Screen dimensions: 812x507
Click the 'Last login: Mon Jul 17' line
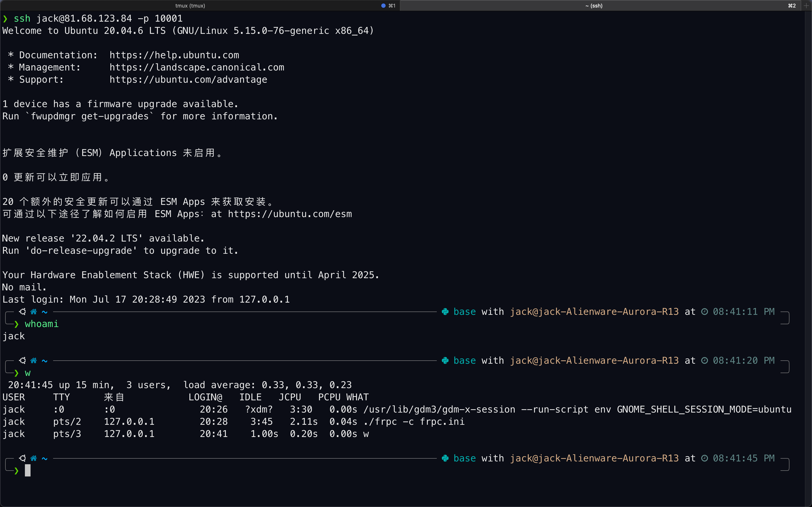pyautogui.click(x=146, y=300)
